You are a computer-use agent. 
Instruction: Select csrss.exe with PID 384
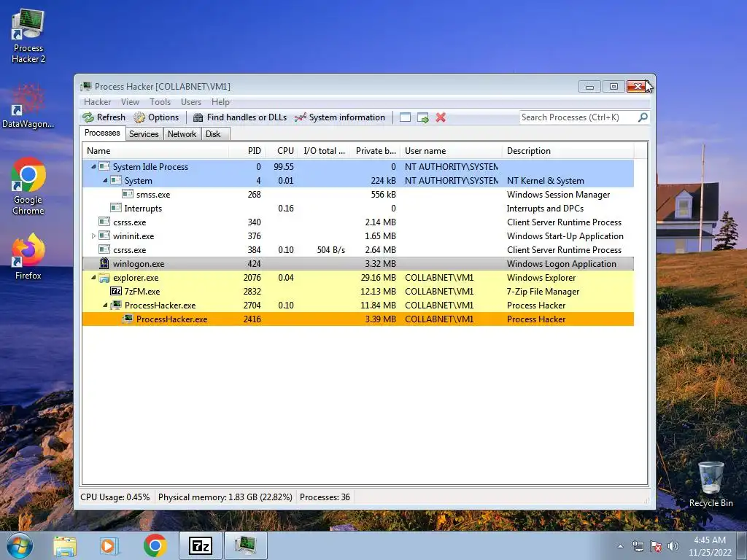point(358,249)
